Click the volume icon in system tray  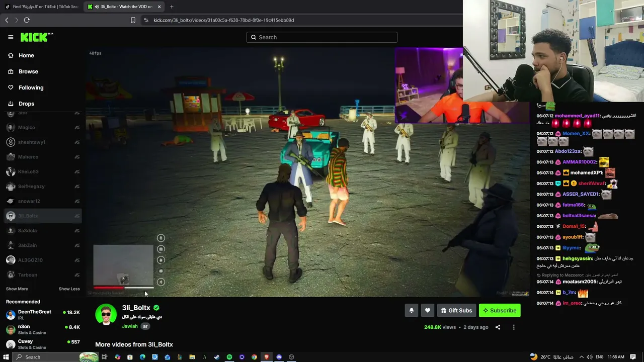pyautogui.click(x=591, y=357)
